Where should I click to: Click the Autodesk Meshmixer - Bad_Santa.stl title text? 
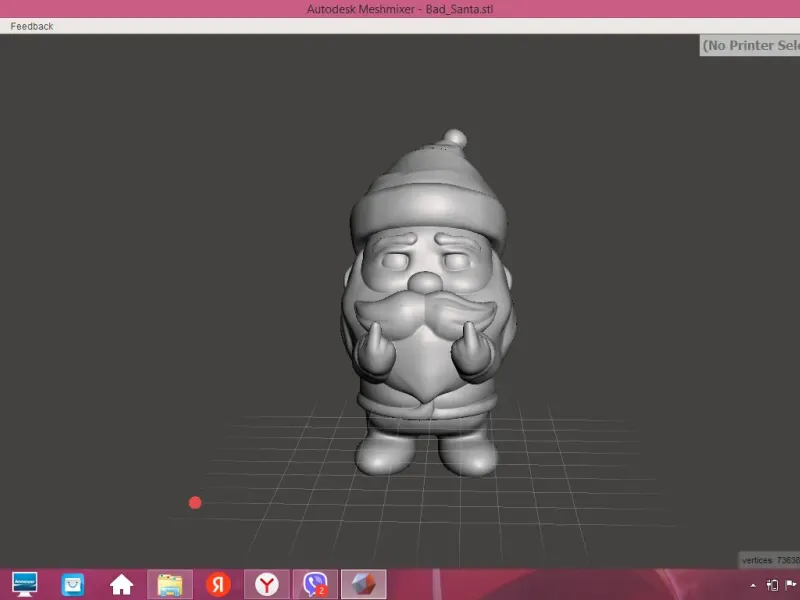[x=400, y=9]
